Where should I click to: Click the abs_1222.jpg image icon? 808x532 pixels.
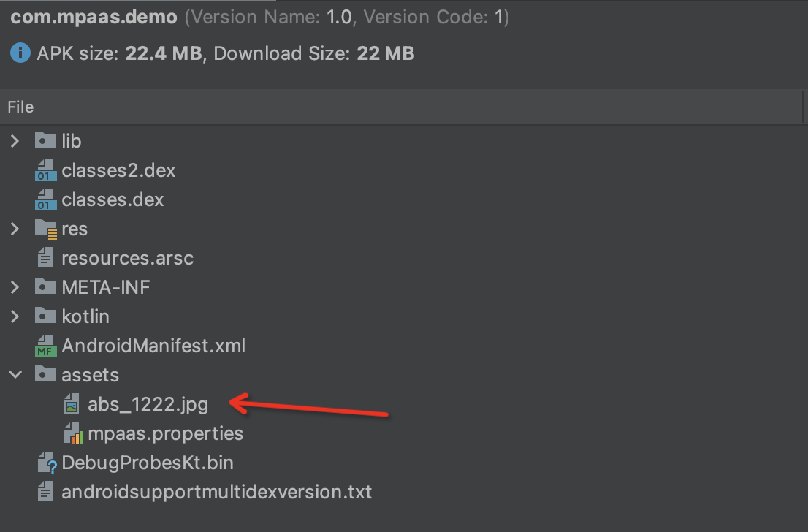(x=72, y=404)
